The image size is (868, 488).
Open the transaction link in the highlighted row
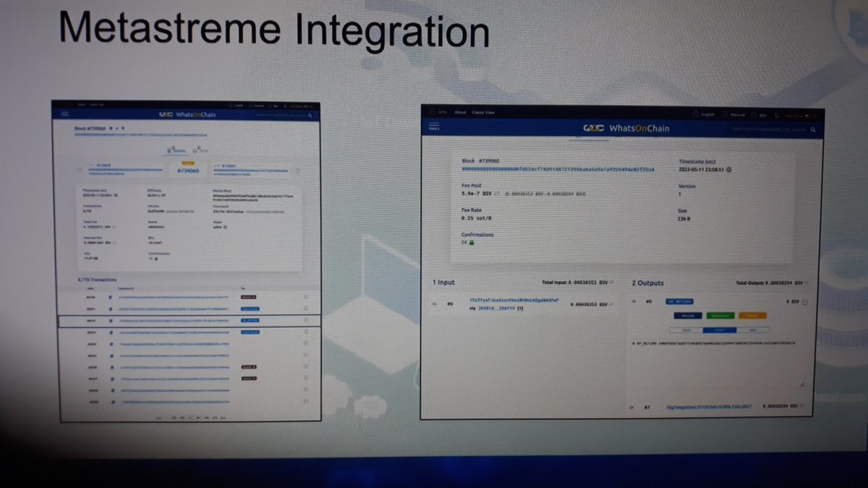click(176, 320)
